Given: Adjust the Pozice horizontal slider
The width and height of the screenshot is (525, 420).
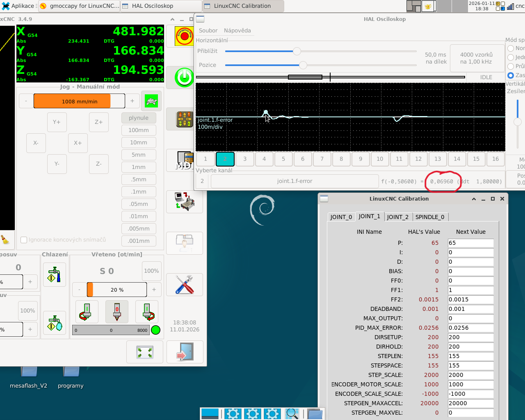Looking at the screenshot, I should [x=303, y=65].
